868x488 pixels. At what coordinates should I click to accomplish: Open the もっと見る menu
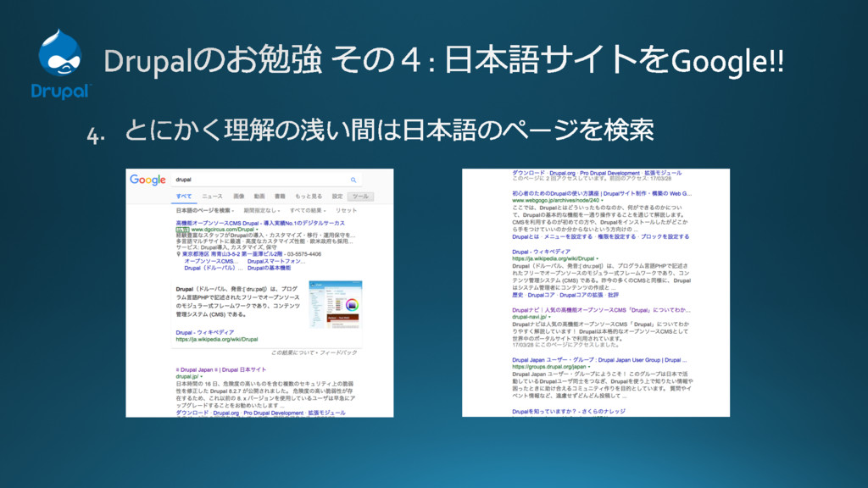(309, 197)
